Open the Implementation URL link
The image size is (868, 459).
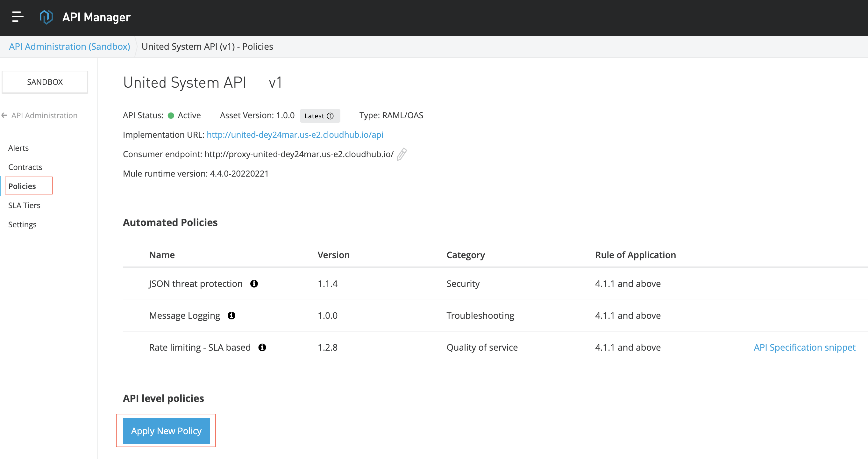[295, 135]
